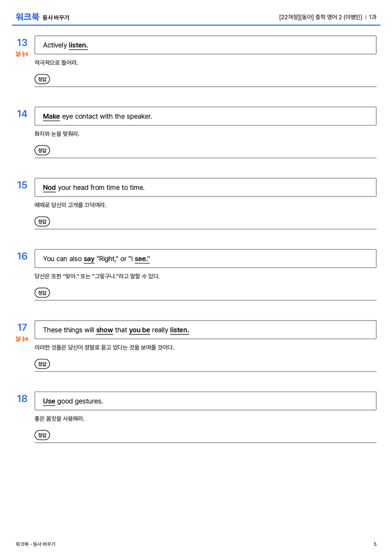Click the underlined 'you be' in question 17

coord(139,330)
